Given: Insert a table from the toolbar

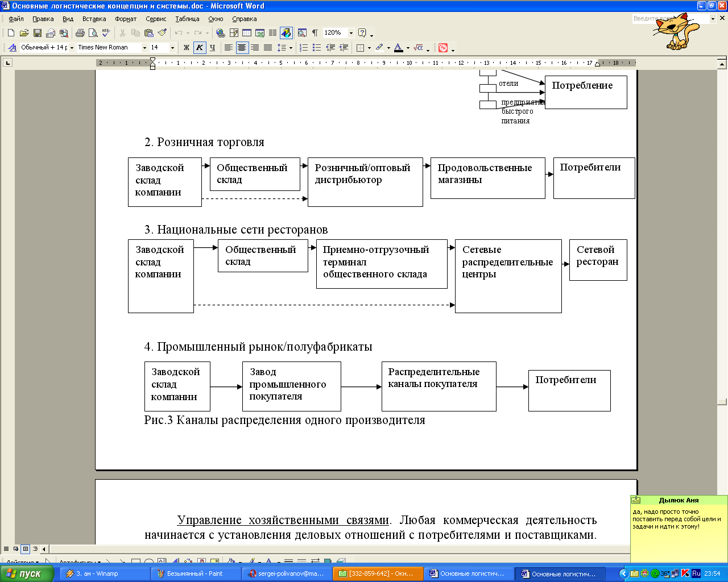Looking at the screenshot, I should tap(247, 33).
